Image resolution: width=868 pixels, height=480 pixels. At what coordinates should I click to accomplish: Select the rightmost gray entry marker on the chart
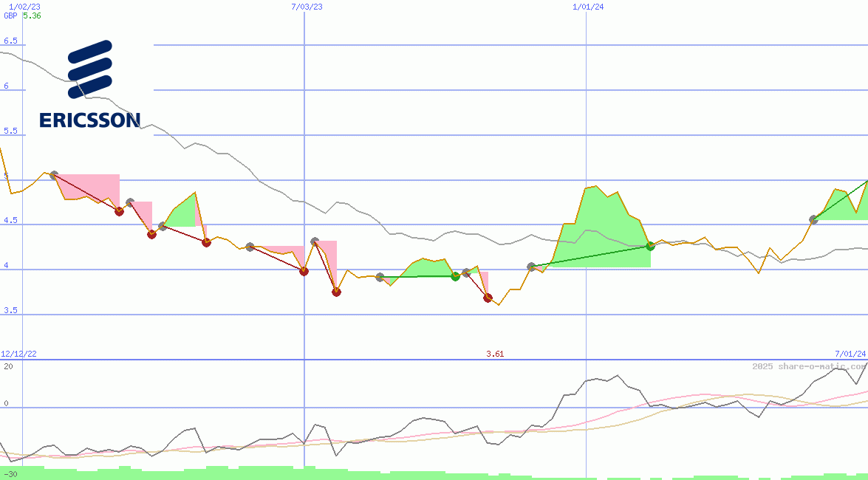pyautogui.click(x=813, y=219)
